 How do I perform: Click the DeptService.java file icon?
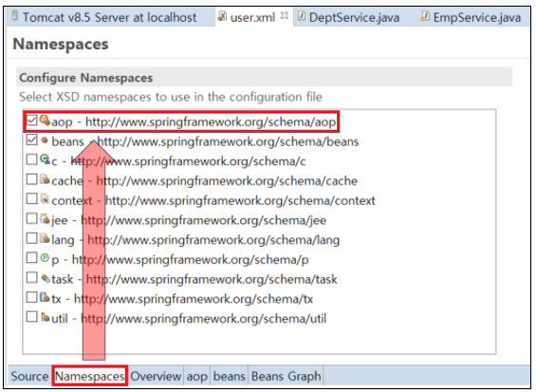(x=302, y=16)
